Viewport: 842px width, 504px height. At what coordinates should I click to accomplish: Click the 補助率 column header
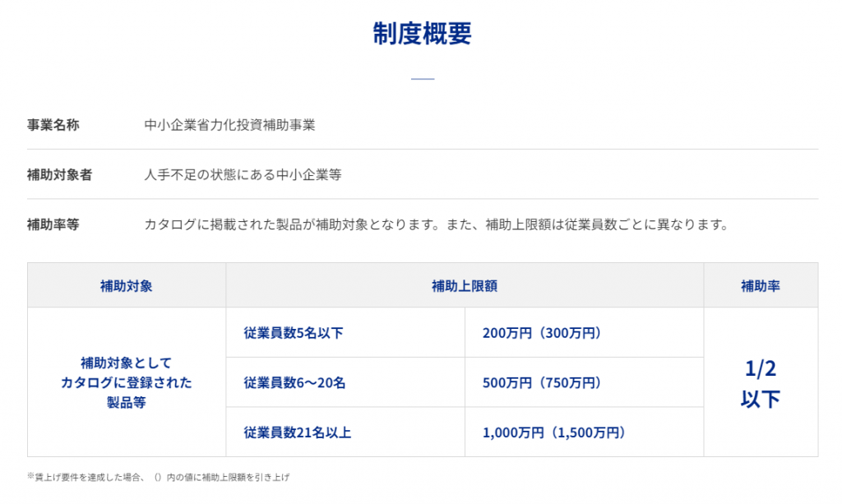coord(761,285)
